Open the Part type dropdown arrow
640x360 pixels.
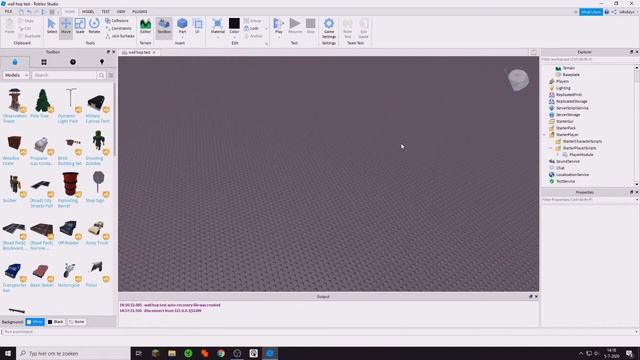(182, 37)
